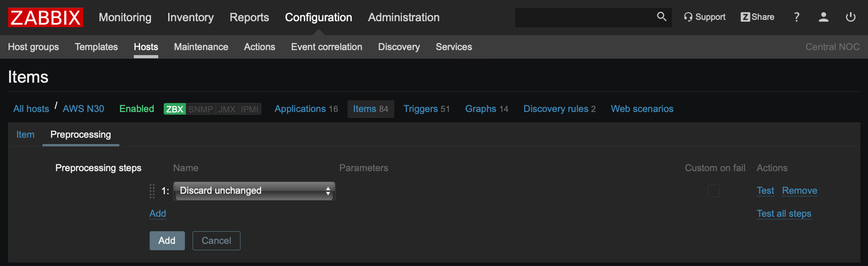Open the Configuration menu
The image size is (868, 266).
(x=318, y=18)
